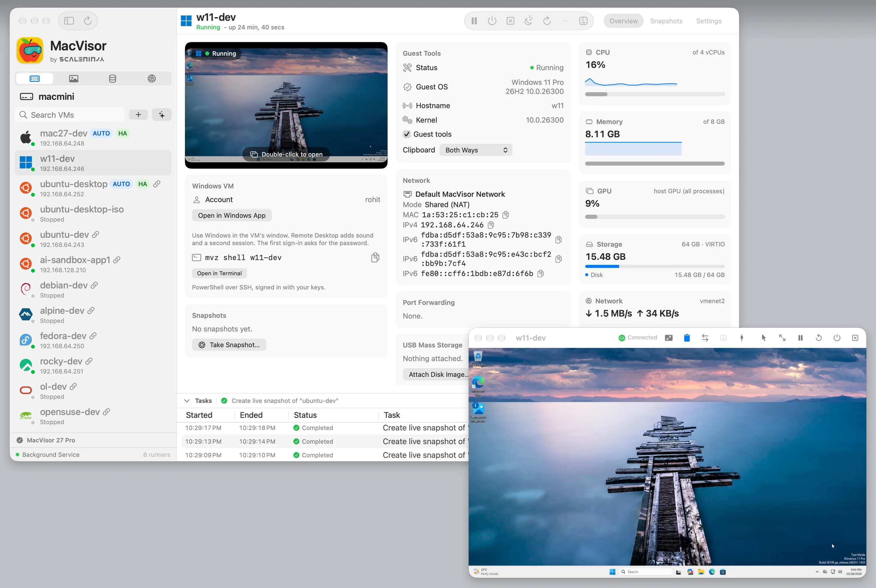Click Take Snapshot button
Viewport: 876px width, 588px height.
coord(229,345)
